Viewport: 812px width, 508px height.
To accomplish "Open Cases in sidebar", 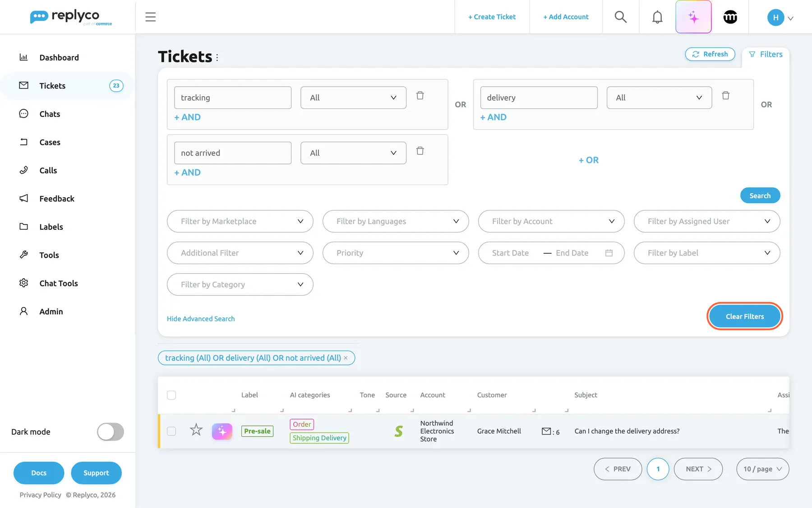I will [x=50, y=142].
